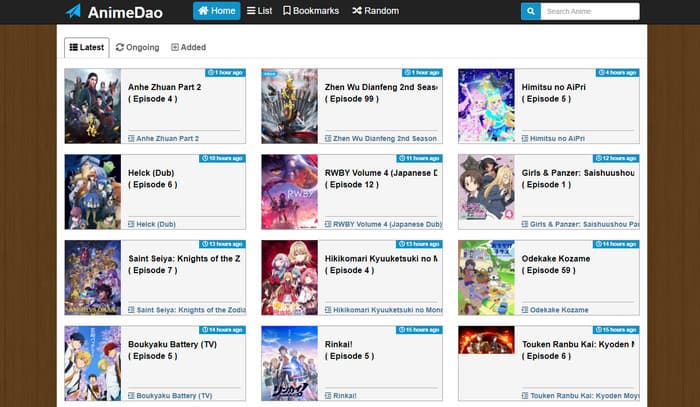Open Hikikomari Kyuuketsuki Episode 4 title
This screenshot has width=700, height=407.
pyautogui.click(x=381, y=264)
